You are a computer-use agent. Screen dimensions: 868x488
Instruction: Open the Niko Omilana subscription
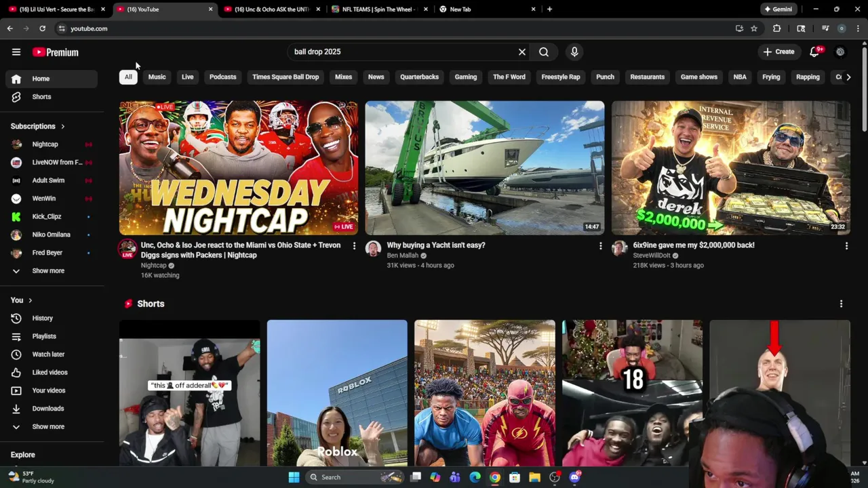(52, 235)
